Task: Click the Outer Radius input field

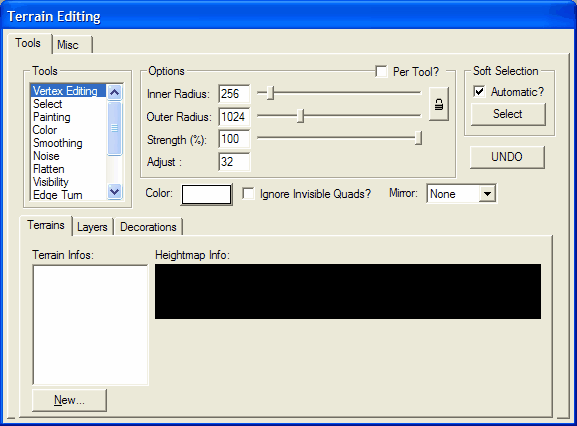Action: (x=234, y=117)
